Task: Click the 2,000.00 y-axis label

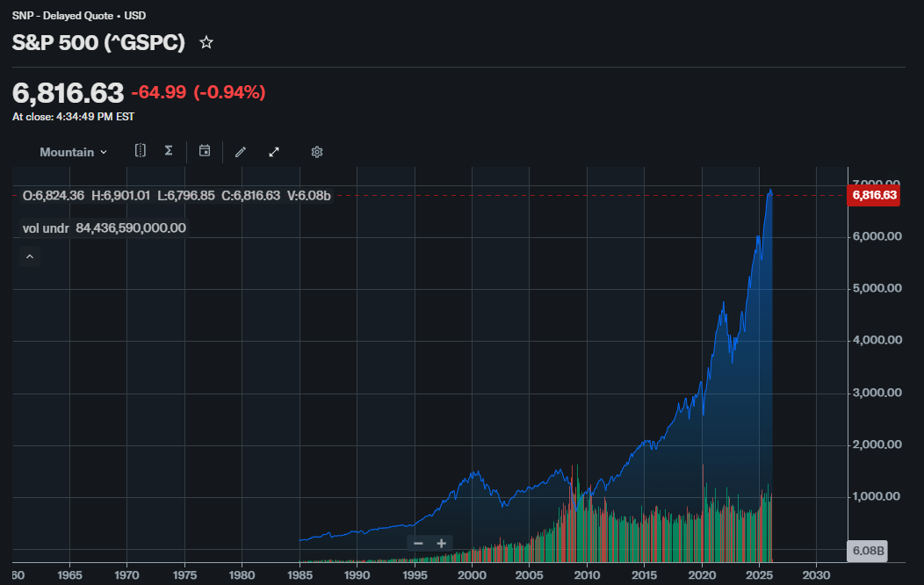Action: pos(877,444)
